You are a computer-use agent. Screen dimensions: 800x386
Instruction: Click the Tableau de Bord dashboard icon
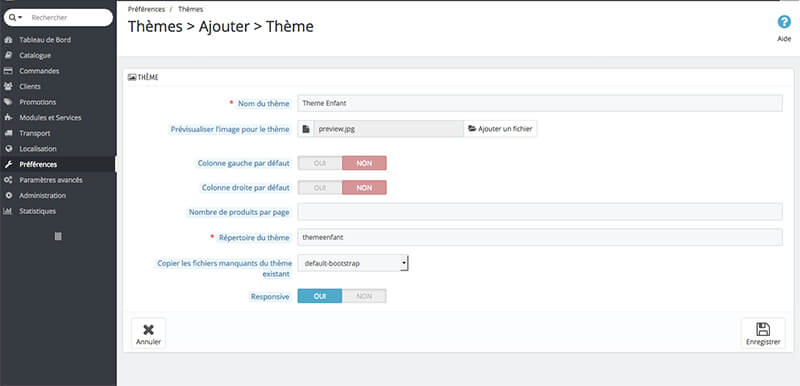click(8, 40)
